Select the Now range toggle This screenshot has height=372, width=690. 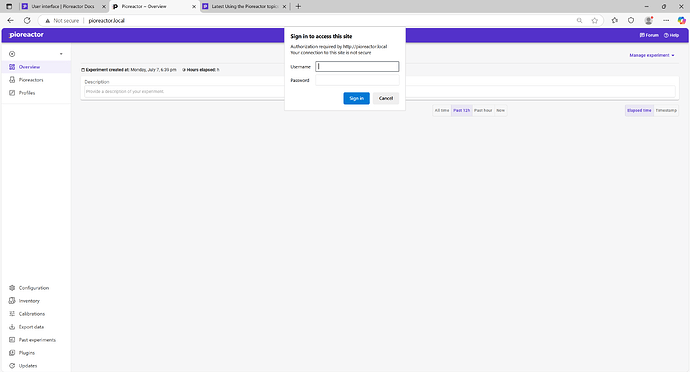[500, 110]
